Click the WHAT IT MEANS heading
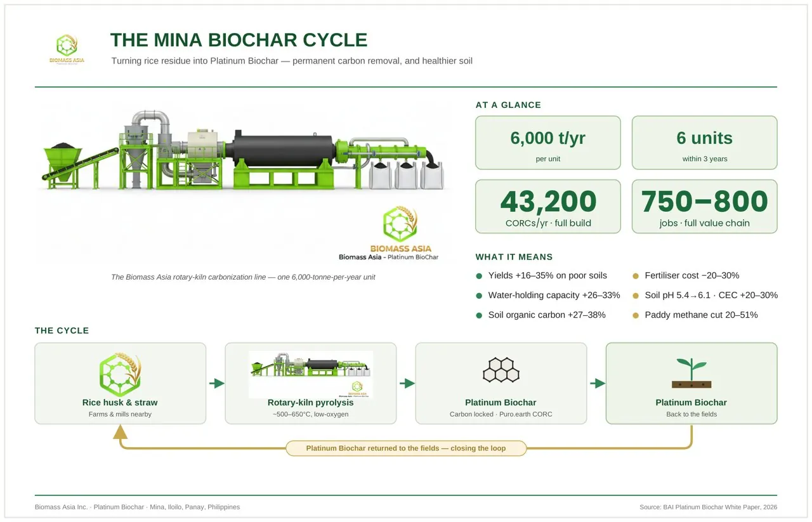Screen dimensions: 812x522 [x=514, y=257]
